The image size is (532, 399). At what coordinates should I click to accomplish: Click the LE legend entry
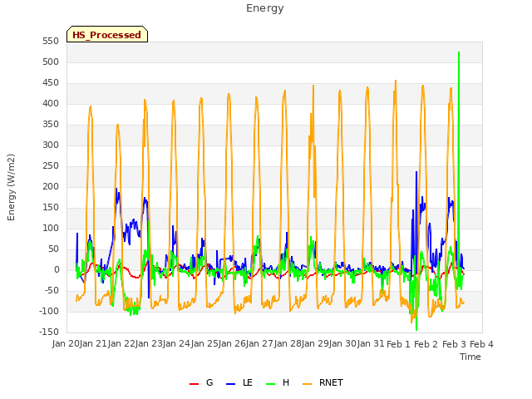[x=239, y=382]
